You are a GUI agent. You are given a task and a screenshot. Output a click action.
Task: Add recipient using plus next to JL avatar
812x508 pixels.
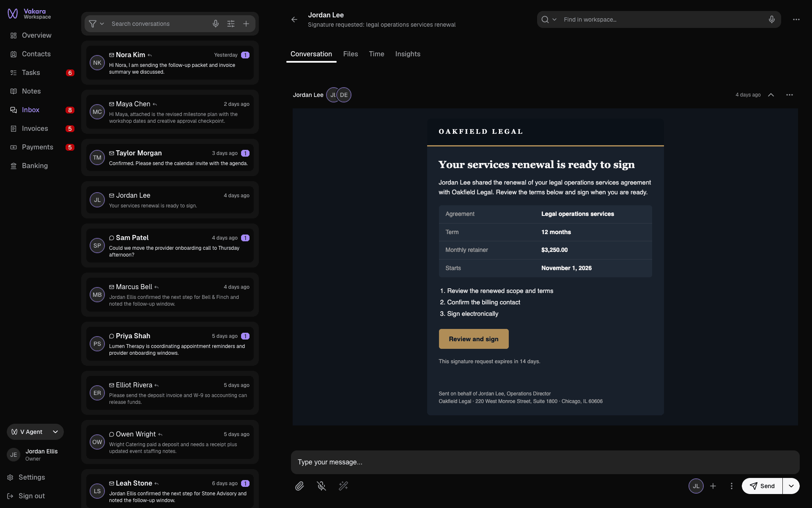(713, 486)
